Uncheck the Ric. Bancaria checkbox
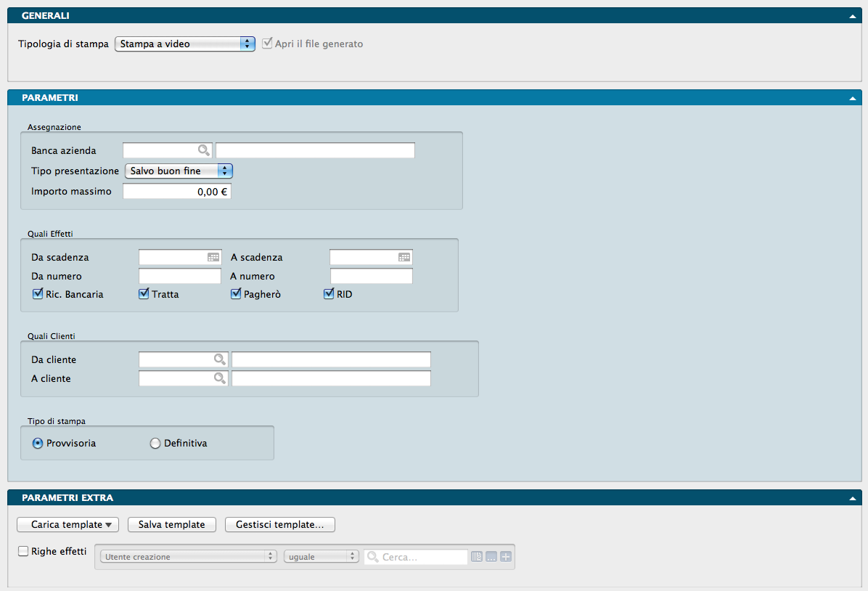 [38, 294]
